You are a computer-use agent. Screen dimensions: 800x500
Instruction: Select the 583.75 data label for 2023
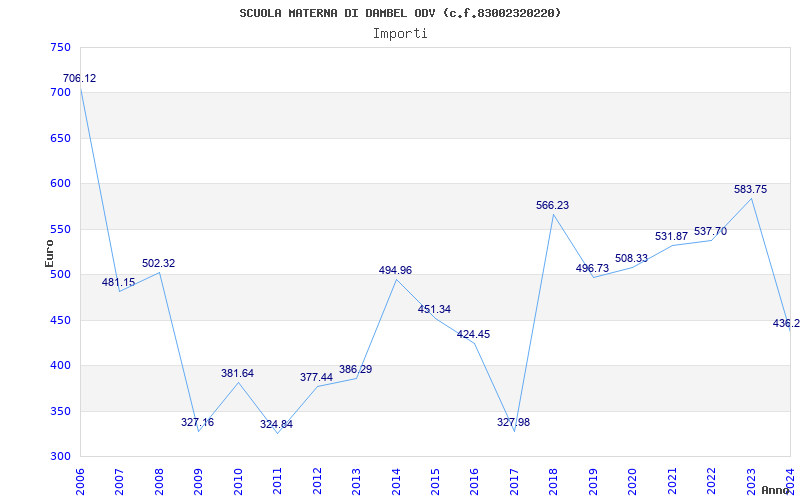pyautogui.click(x=751, y=189)
